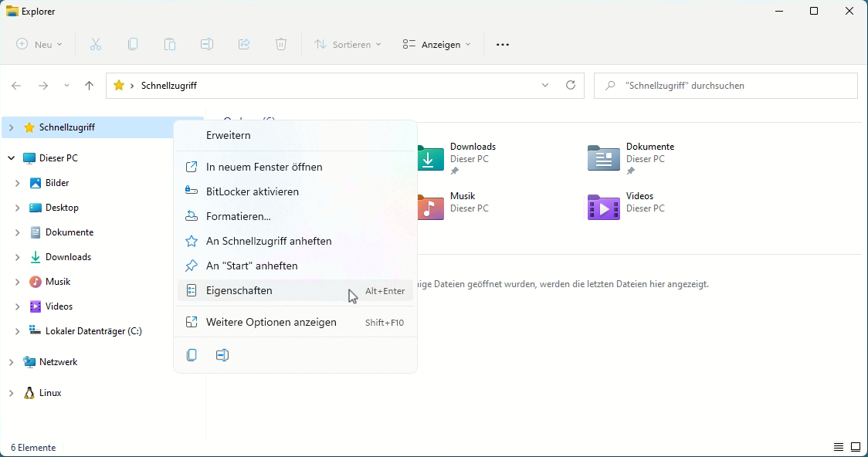Open the Musik folder tile
The width and height of the screenshot is (868, 457).
(x=454, y=205)
